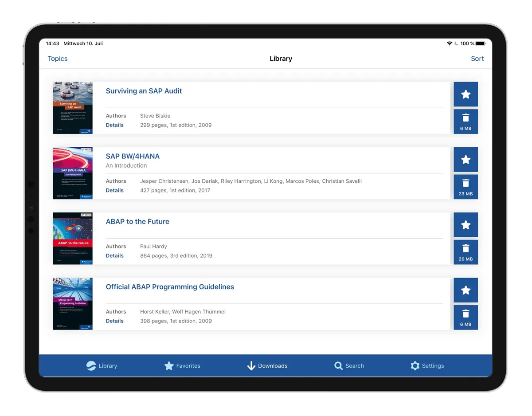Screen dimensions: 532x416
Task: Mark ABAP to the Future as favorite
Action: [x=465, y=224]
